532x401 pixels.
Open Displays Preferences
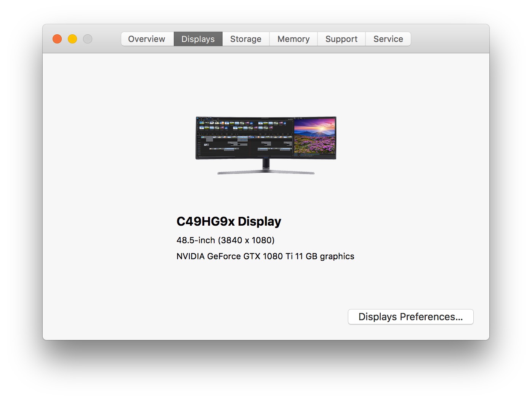410,317
